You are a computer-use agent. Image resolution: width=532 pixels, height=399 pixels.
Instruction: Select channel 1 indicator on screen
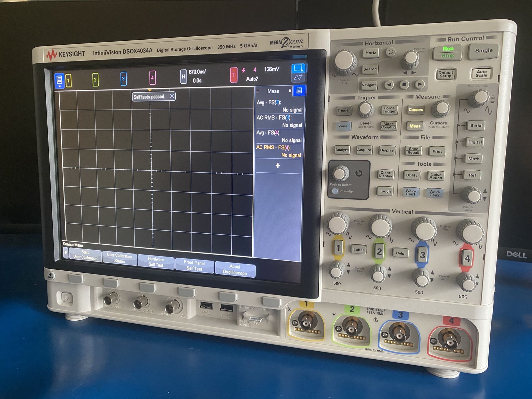tap(69, 81)
